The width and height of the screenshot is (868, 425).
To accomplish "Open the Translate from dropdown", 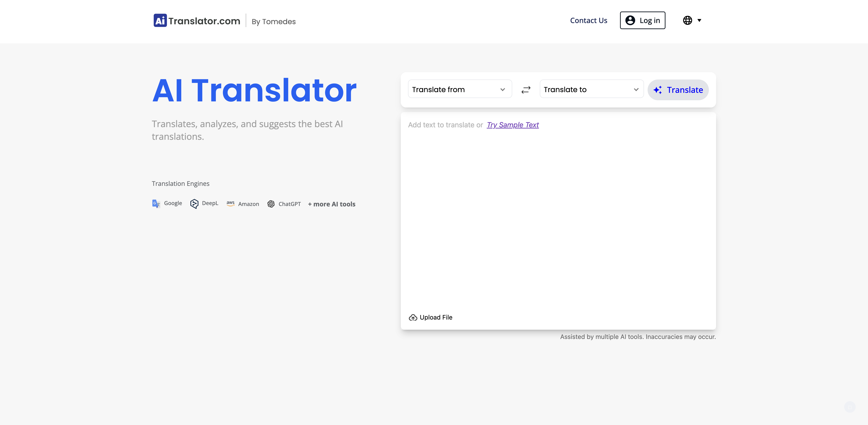I will (x=460, y=89).
